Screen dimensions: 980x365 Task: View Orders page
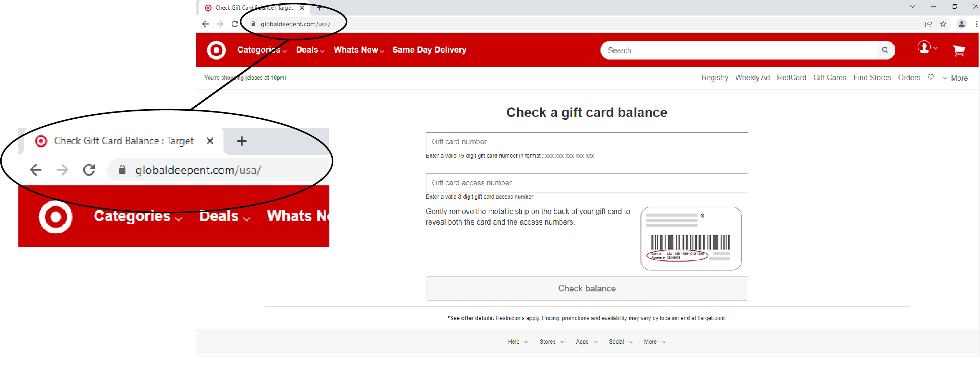pyautogui.click(x=909, y=78)
